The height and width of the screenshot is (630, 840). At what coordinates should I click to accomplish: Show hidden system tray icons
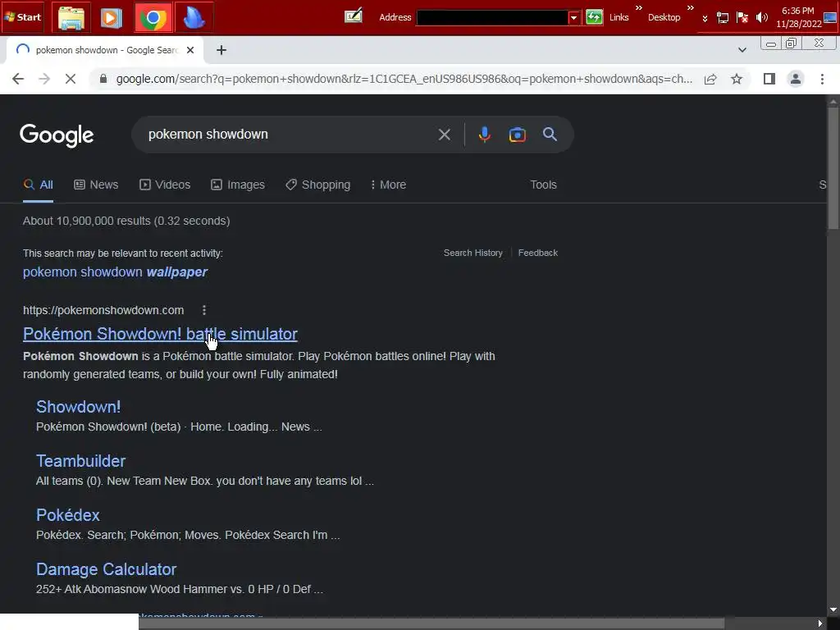tap(705, 18)
